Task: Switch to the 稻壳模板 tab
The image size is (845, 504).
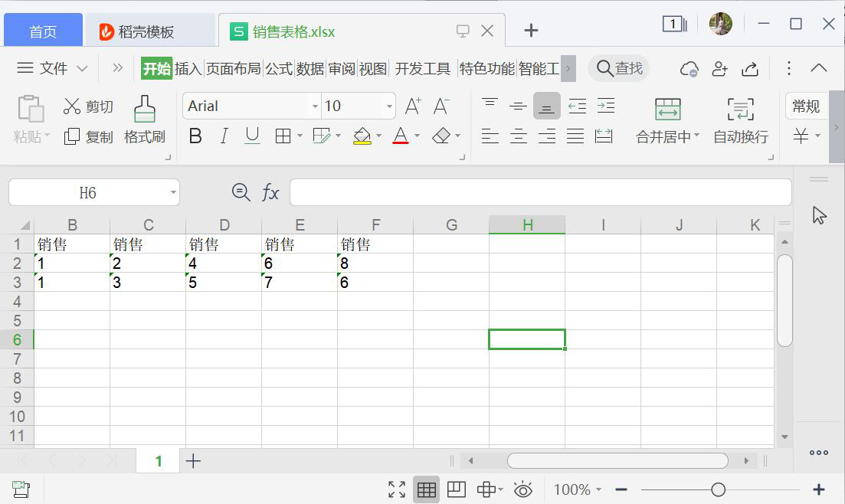Action: (x=150, y=31)
